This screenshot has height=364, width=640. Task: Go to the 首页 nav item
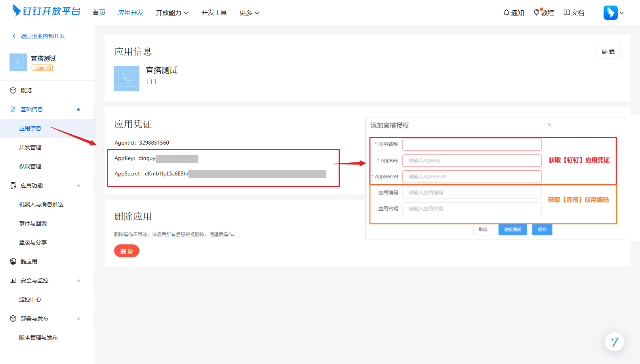(99, 13)
